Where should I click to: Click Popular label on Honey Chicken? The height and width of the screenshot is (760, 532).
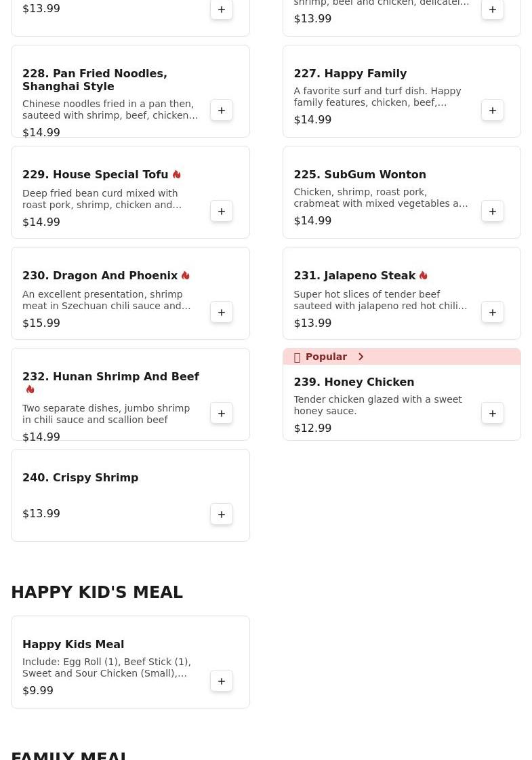(x=325, y=357)
